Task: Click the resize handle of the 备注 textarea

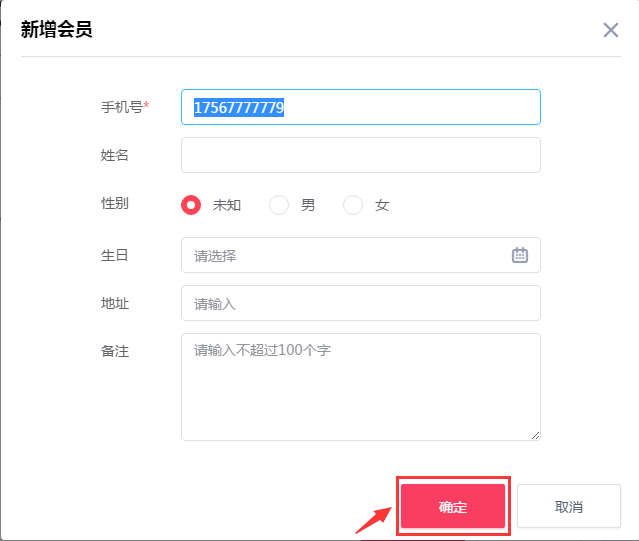Action: point(535,435)
